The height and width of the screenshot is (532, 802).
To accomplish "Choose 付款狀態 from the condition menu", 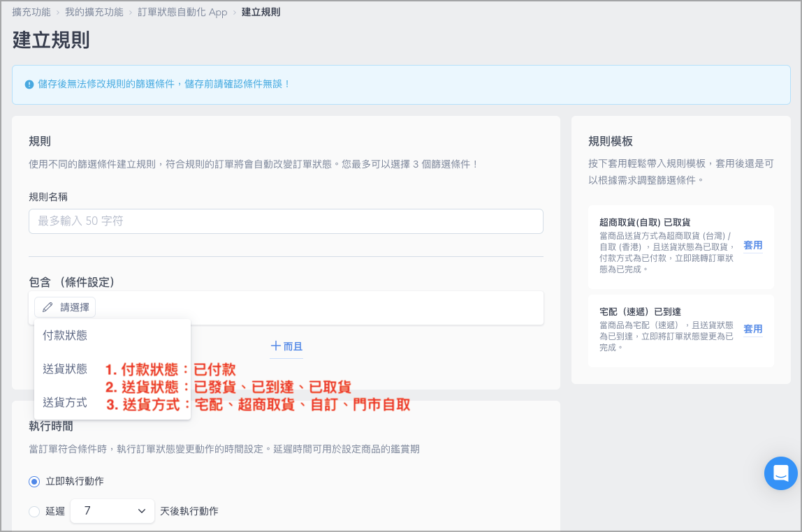I will 65,335.
